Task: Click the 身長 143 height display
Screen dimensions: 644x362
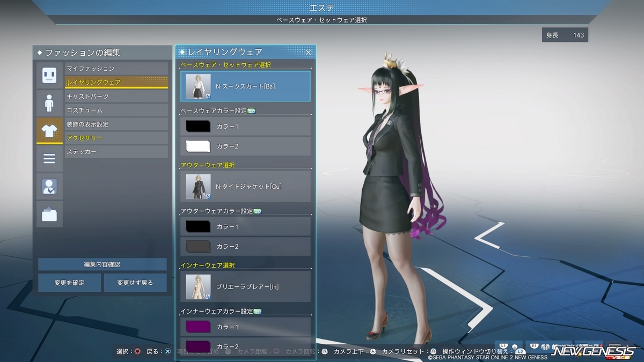Action: click(565, 35)
